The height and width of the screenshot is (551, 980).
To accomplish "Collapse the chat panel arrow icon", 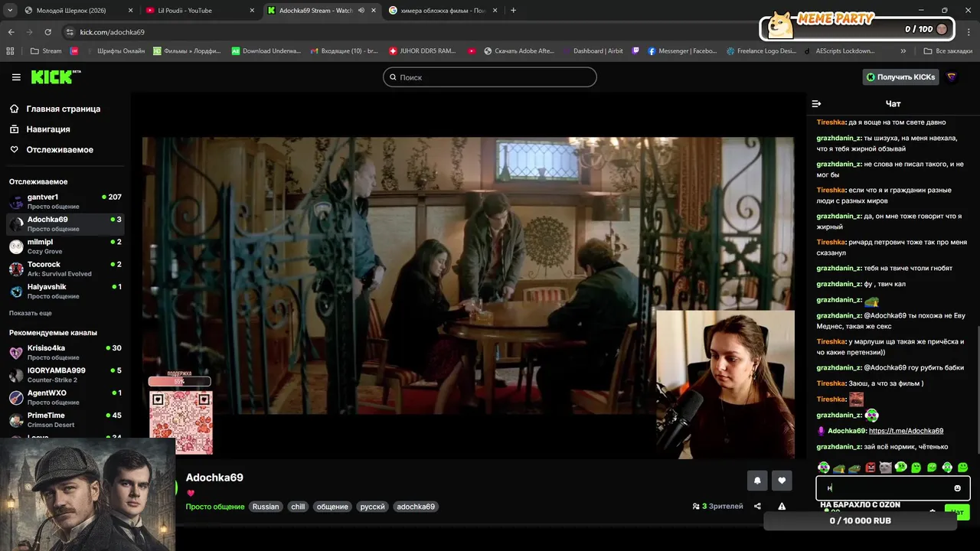I will tap(816, 103).
